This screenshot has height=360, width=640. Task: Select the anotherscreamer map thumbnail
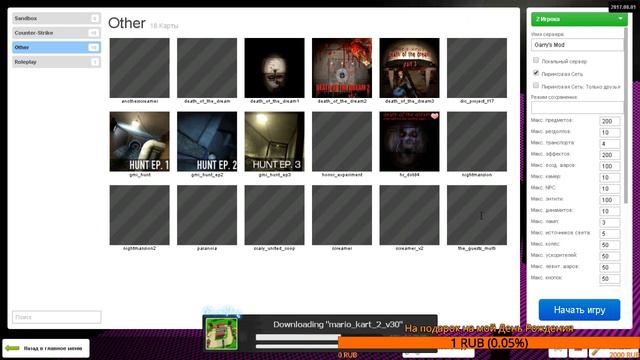pos(140,68)
